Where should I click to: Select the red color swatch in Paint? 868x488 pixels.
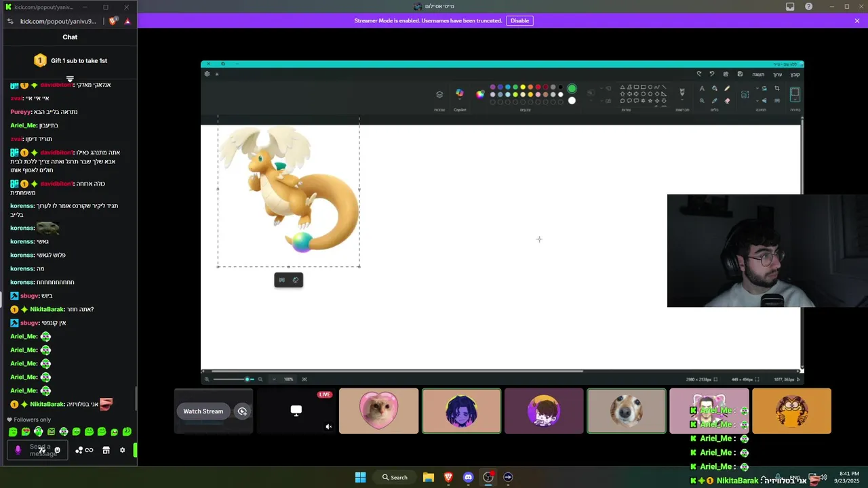[538, 87]
